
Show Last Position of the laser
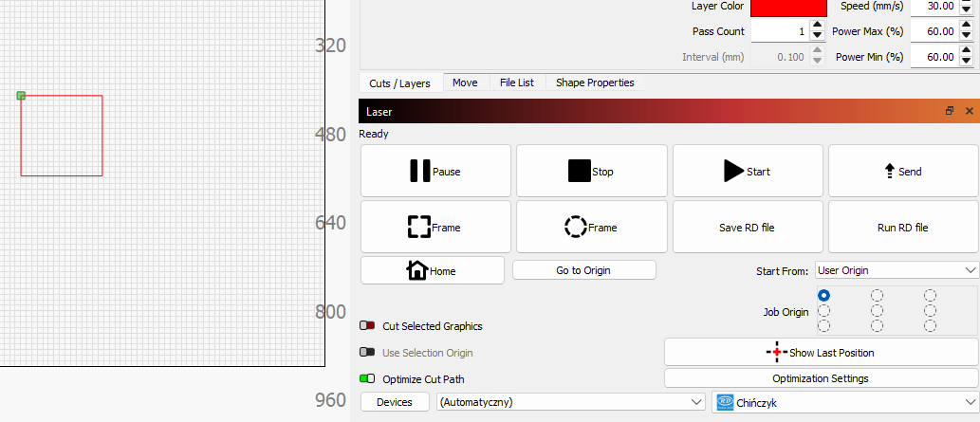(822, 352)
